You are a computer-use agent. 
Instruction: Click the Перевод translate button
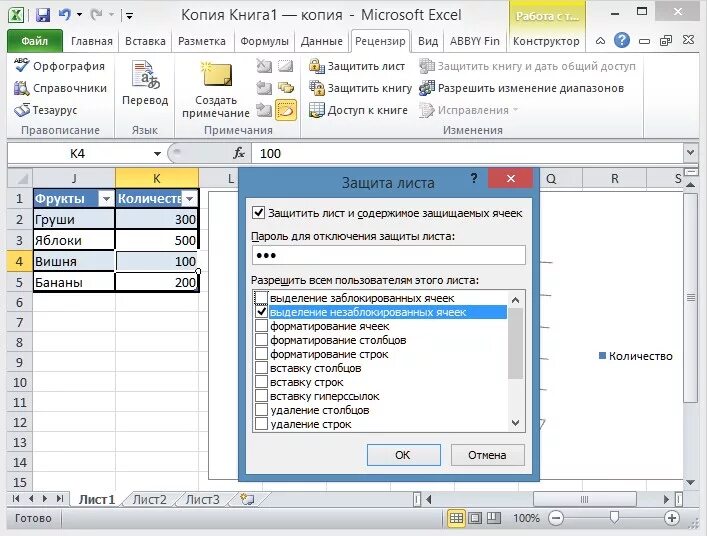pos(145,83)
